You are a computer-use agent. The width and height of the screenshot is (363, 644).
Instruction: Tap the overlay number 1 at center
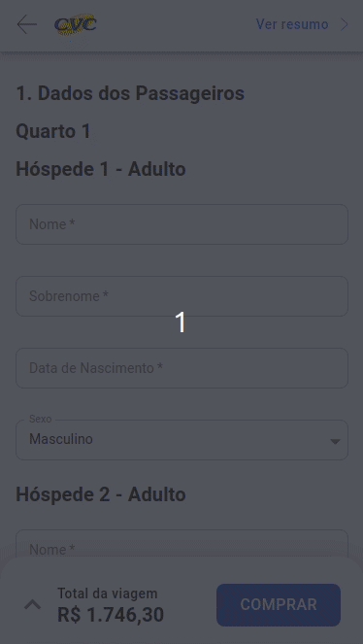click(181, 322)
